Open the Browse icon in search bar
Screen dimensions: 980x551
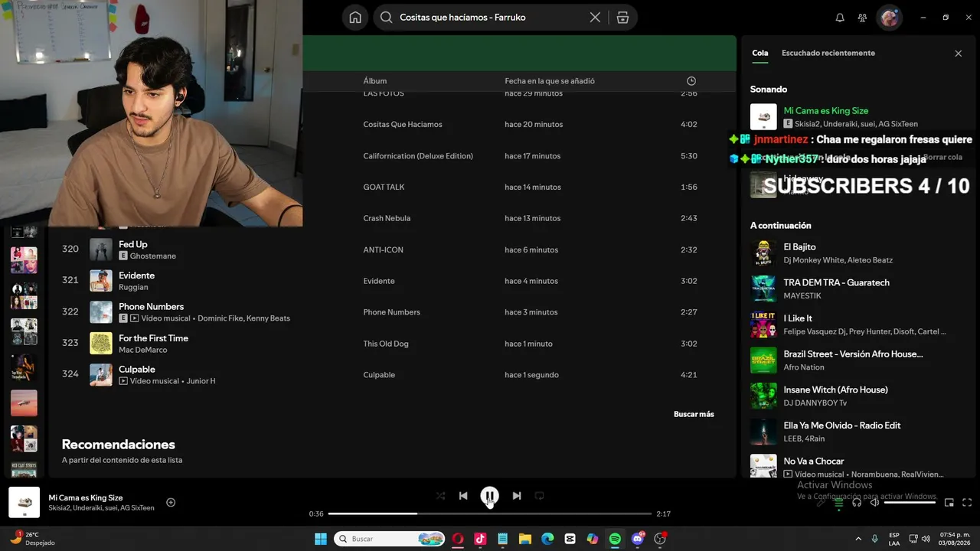point(622,18)
